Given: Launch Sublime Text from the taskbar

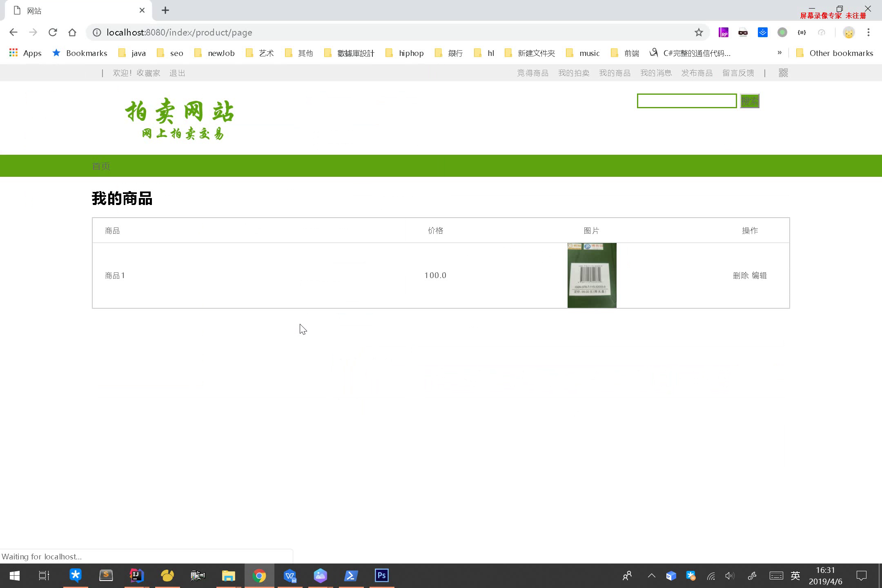Looking at the screenshot, I should point(106,576).
